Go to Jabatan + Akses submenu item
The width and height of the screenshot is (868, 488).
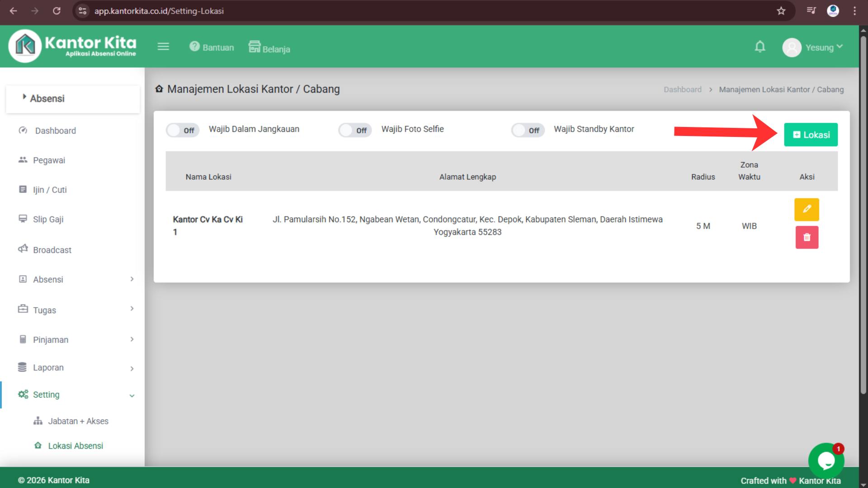[78, 421]
